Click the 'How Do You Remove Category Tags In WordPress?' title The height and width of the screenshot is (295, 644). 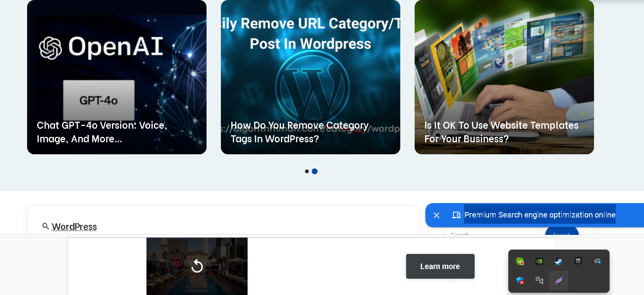pyautogui.click(x=300, y=132)
